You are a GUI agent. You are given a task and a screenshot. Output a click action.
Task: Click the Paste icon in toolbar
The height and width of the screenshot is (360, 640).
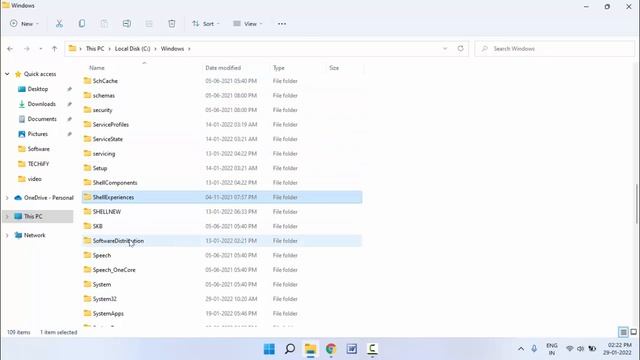[x=104, y=24]
